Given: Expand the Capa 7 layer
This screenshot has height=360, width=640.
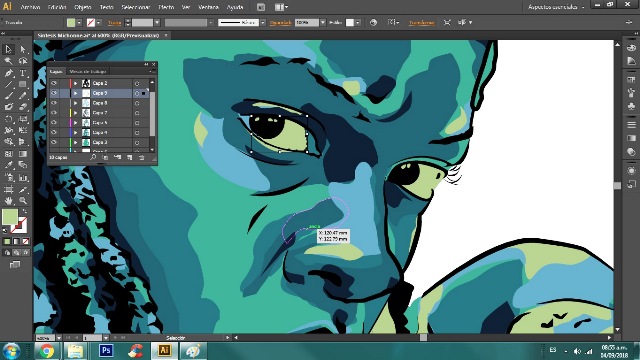Looking at the screenshot, I should 76,113.
